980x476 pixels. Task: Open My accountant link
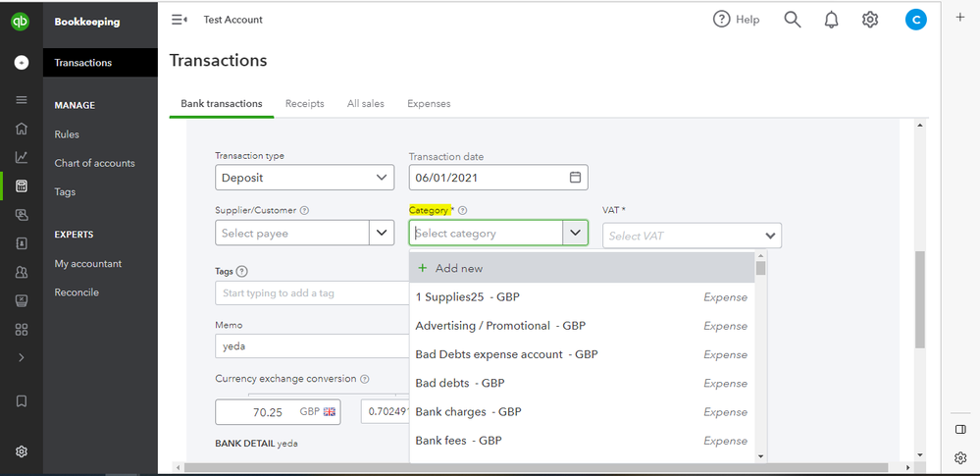88,264
